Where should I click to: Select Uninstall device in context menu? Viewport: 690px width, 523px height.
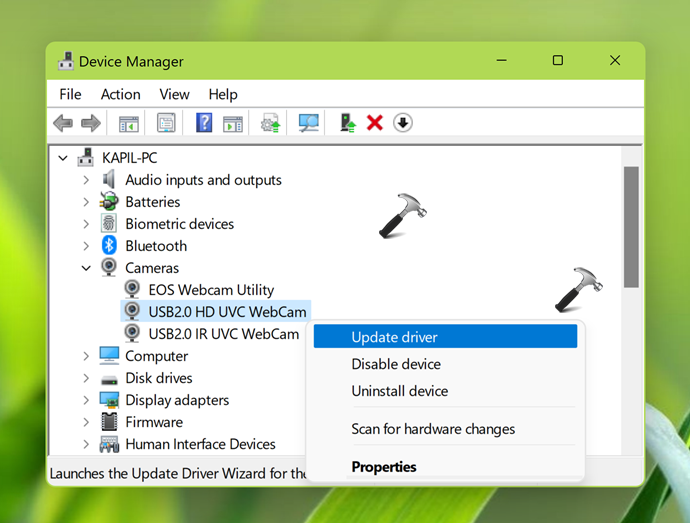(399, 391)
